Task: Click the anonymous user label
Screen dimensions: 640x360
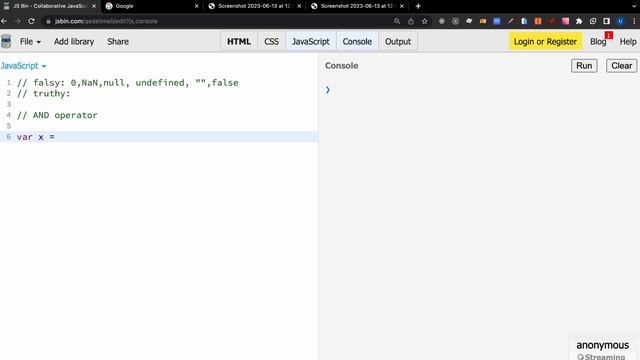Action: [x=602, y=345]
